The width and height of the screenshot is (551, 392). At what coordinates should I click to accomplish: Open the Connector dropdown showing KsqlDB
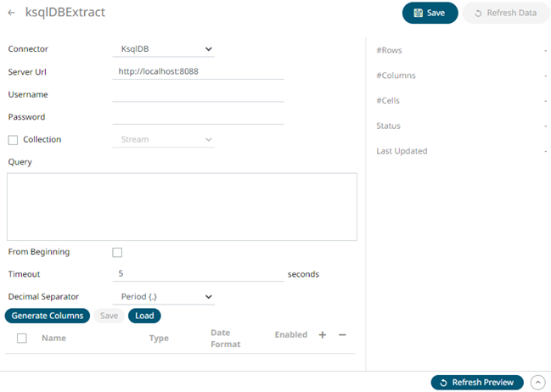[x=163, y=49]
